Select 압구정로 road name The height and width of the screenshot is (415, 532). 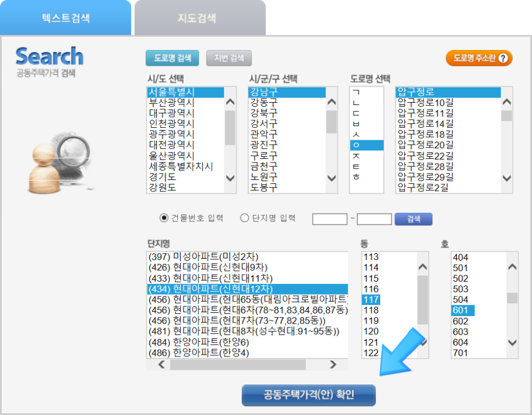click(448, 92)
